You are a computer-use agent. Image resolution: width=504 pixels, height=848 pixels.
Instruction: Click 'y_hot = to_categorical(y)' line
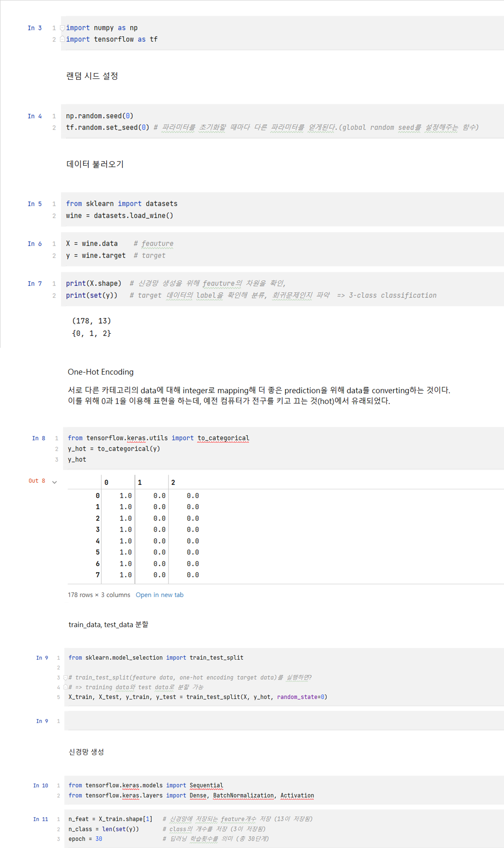pos(114,449)
